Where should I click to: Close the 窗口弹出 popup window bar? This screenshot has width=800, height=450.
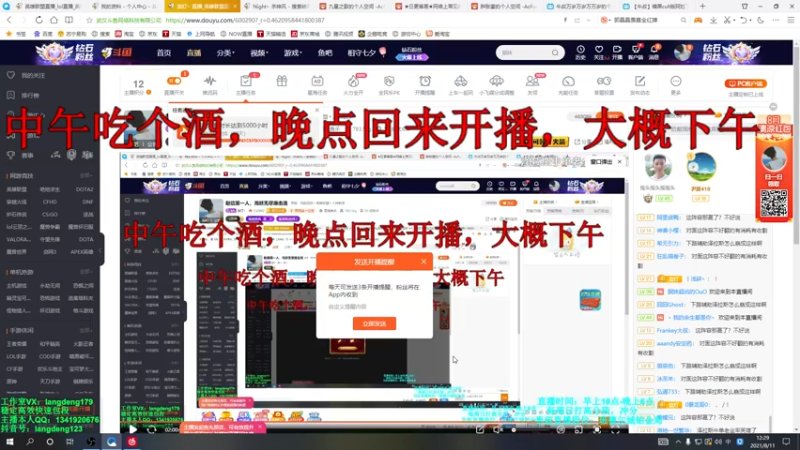click(619, 162)
